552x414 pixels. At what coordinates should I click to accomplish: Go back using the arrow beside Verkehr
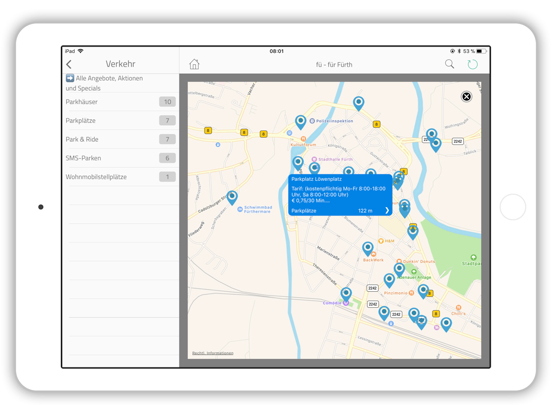coord(69,64)
